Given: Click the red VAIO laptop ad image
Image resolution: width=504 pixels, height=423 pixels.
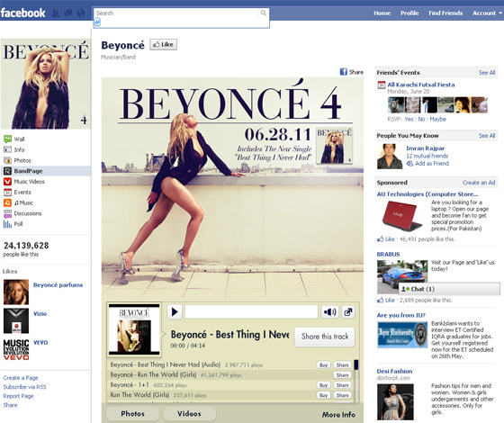Looking at the screenshot, I should (401, 215).
